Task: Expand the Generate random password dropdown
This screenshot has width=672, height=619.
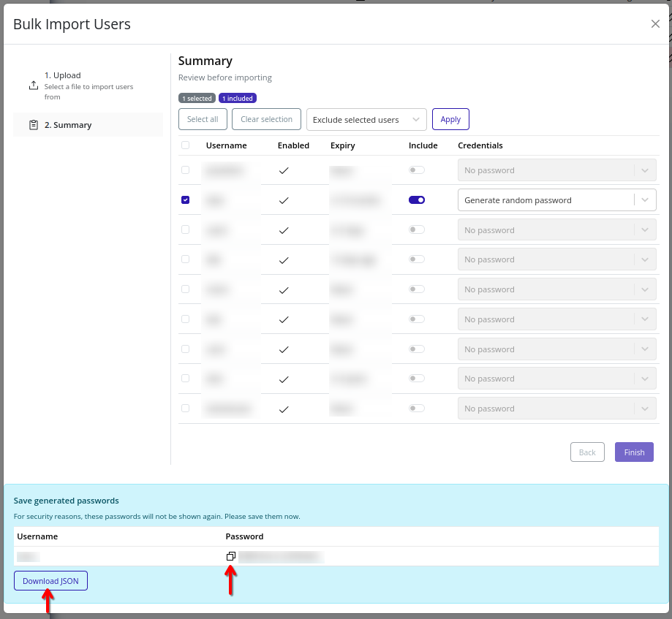Action: click(x=645, y=200)
